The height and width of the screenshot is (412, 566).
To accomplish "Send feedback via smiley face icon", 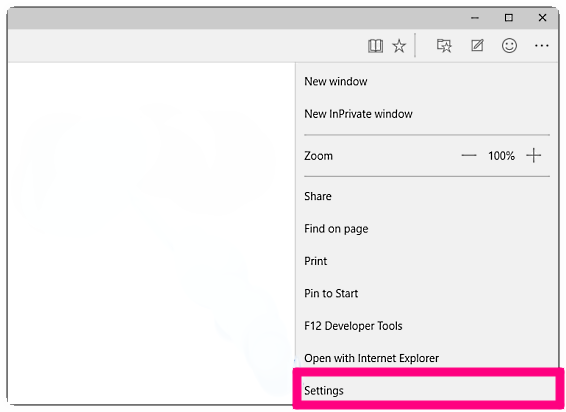I will pos(509,45).
